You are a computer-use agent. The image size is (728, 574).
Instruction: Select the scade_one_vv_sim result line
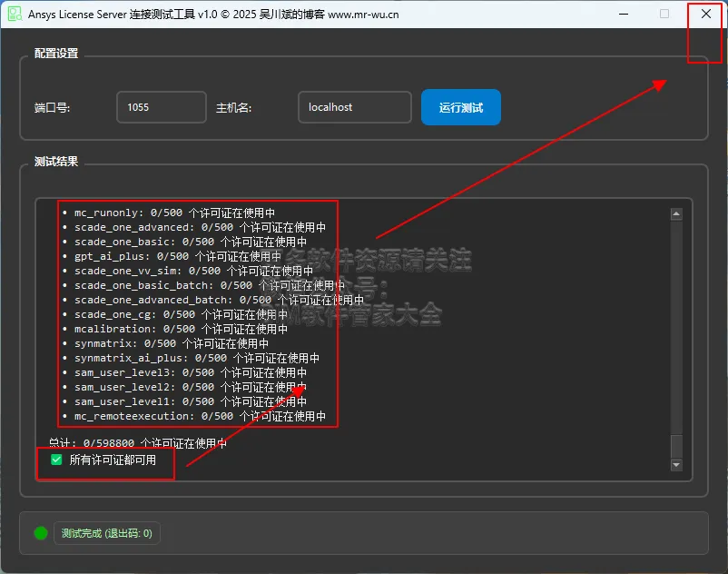point(188,271)
